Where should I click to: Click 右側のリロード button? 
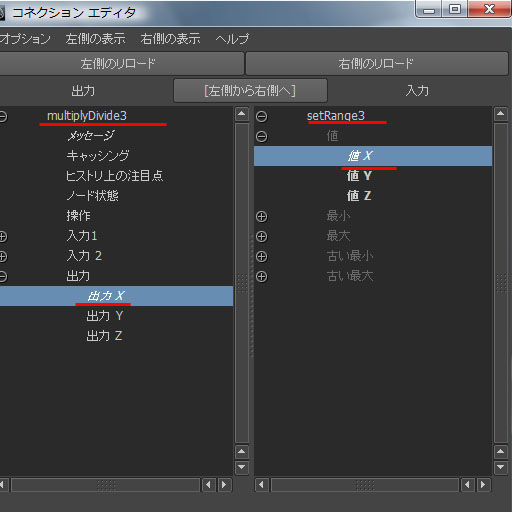(377, 63)
